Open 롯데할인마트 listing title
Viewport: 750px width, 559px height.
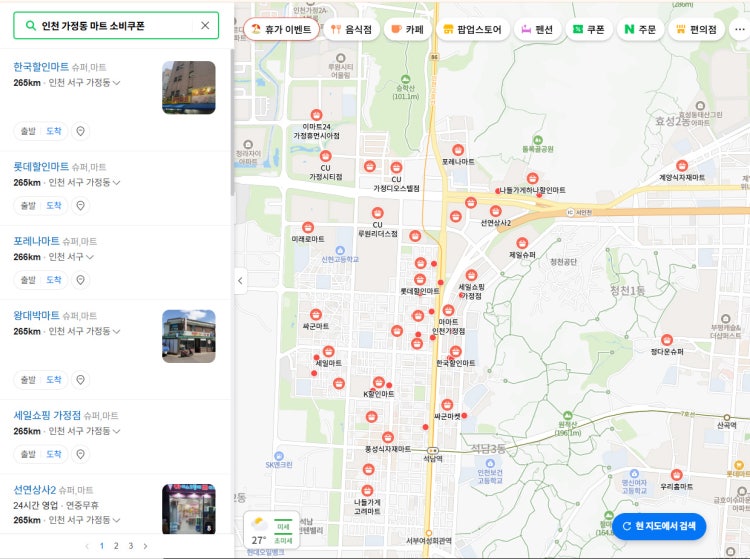pyautogui.click(x=41, y=166)
